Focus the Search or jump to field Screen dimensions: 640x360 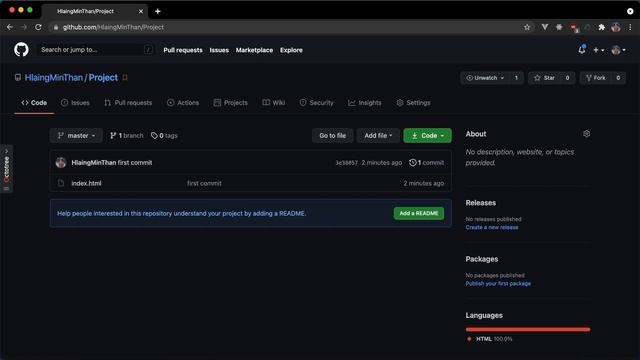click(x=96, y=50)
